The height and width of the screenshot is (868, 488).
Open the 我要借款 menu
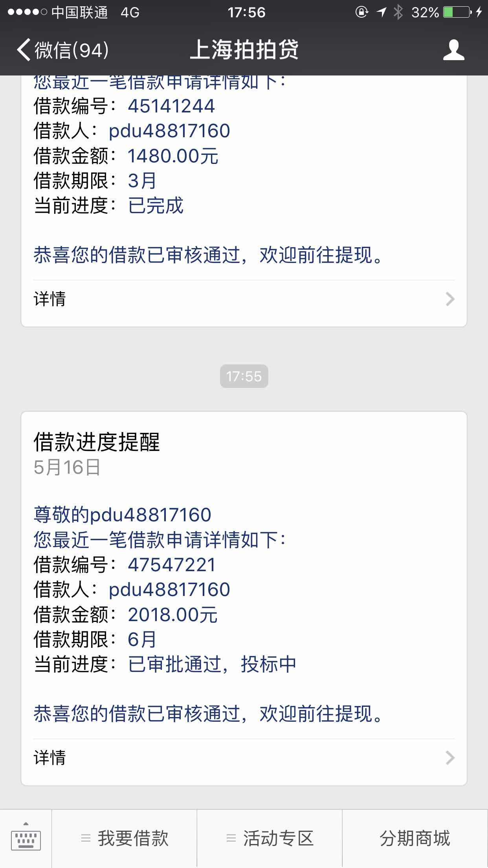pyautogui.click(x=124, y=838)
